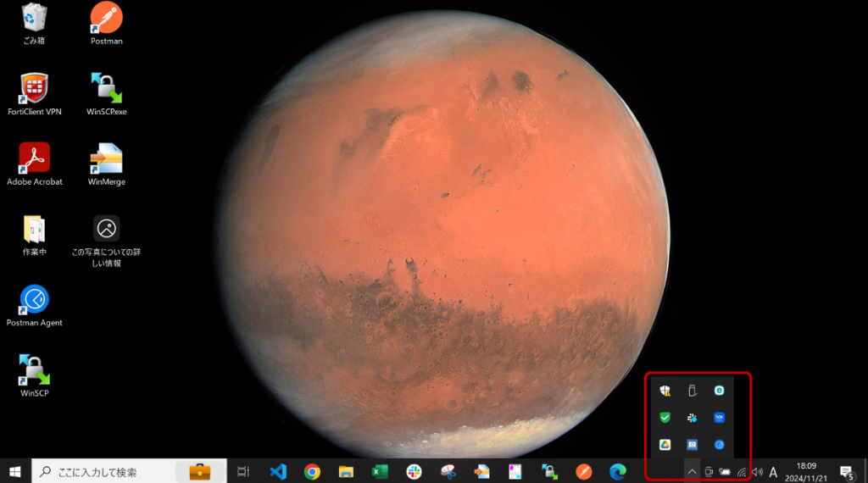Open the notepad-style document app in taskbar

515,472
